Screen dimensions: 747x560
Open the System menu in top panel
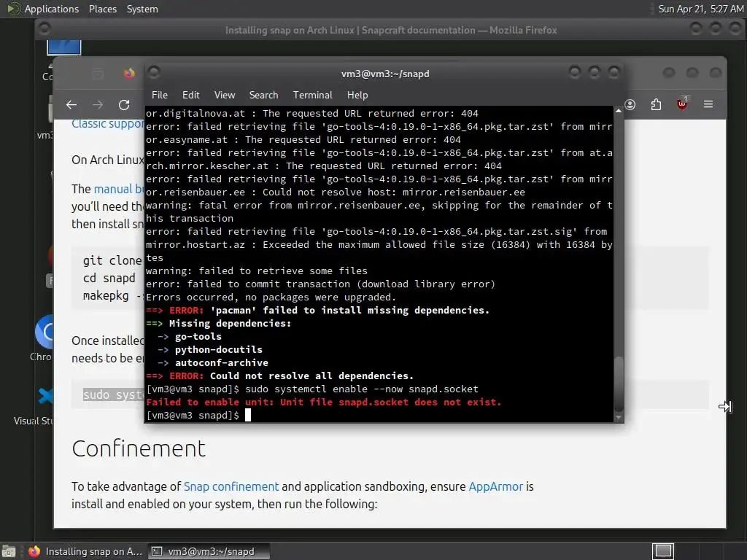[x=142, y=9]
